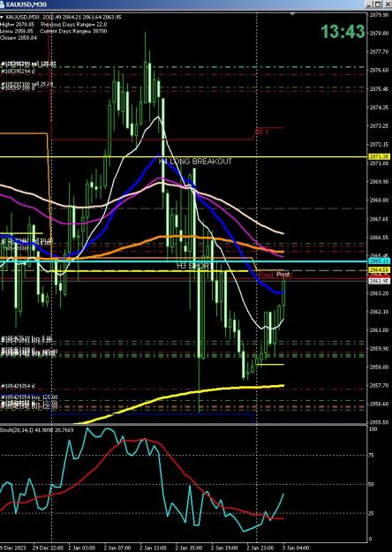Select the H4 LONG BREAKOUT text label
392x552 pixels.
pyautogui.click(x=195, y=162)
